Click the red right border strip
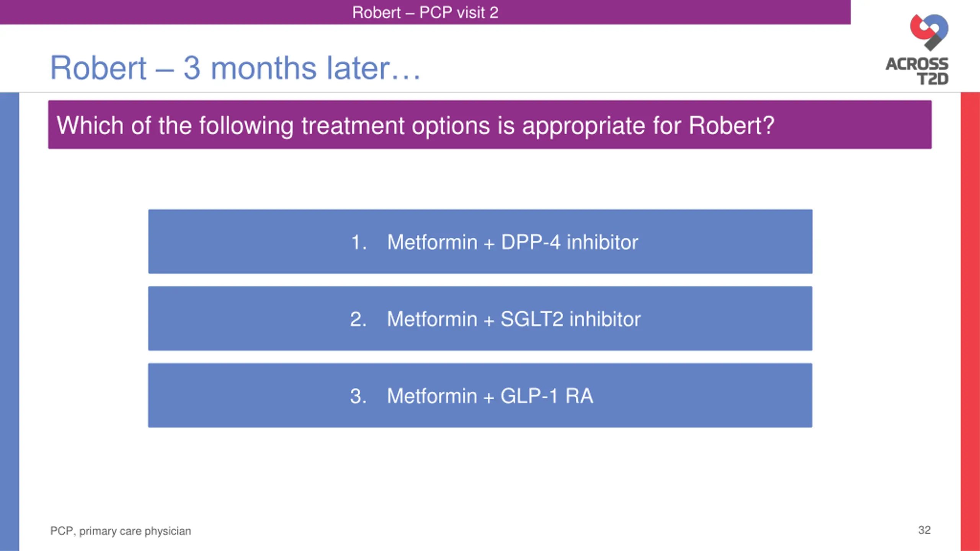This screenshot has width=980, height=551. click(x=970, y=321)
